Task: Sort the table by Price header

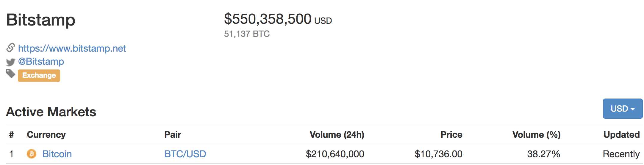Action: point(451,135)
